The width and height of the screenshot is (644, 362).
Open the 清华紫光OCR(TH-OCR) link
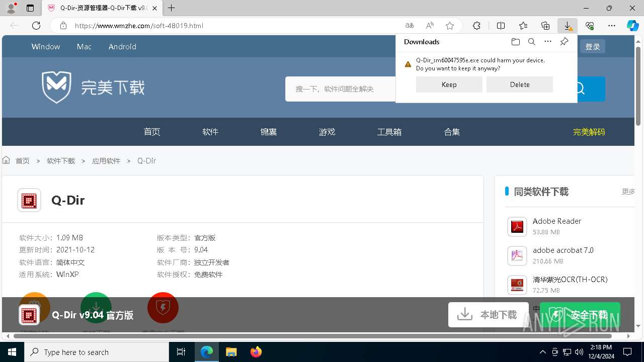pyautogui.click(x=570, y=279)
